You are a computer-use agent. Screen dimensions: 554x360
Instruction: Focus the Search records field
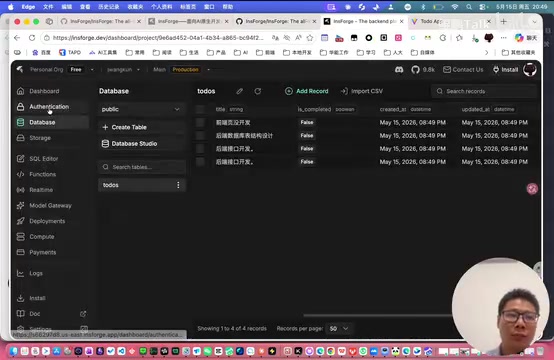click(x=484, y=91)
